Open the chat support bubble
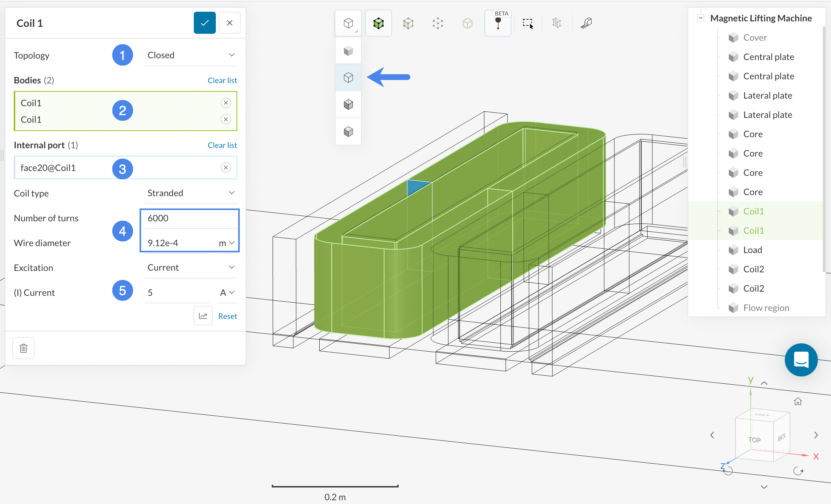The image size is (831, 504). pyautogui.click(x=801, y=360)
